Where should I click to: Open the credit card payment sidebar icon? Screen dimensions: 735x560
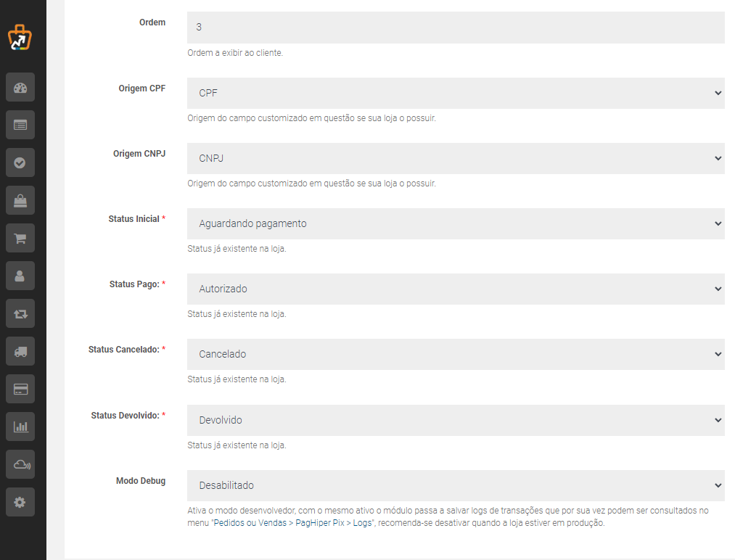point(20,389)
